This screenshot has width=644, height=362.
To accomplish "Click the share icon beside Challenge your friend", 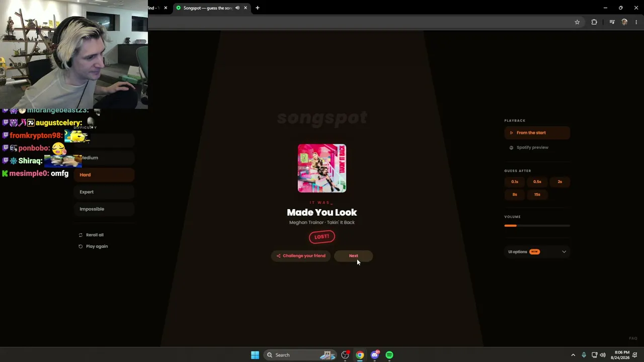I will pyautogui.click(x=278, y=256).
